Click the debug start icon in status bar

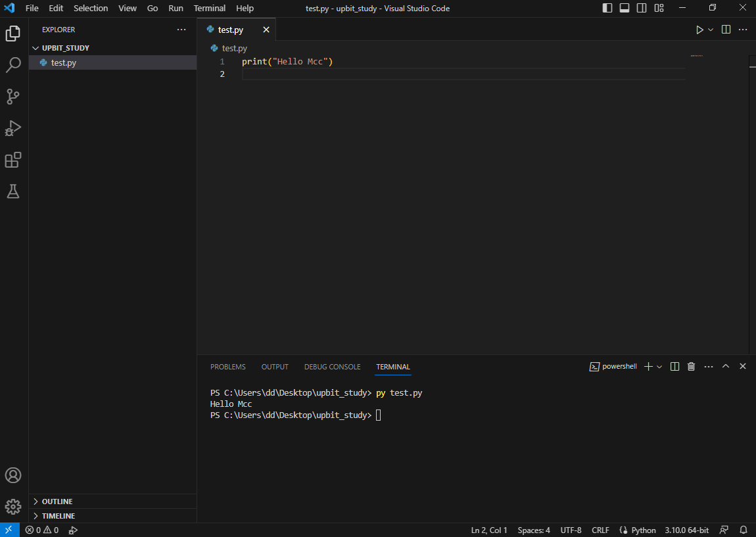coord(73,530)
